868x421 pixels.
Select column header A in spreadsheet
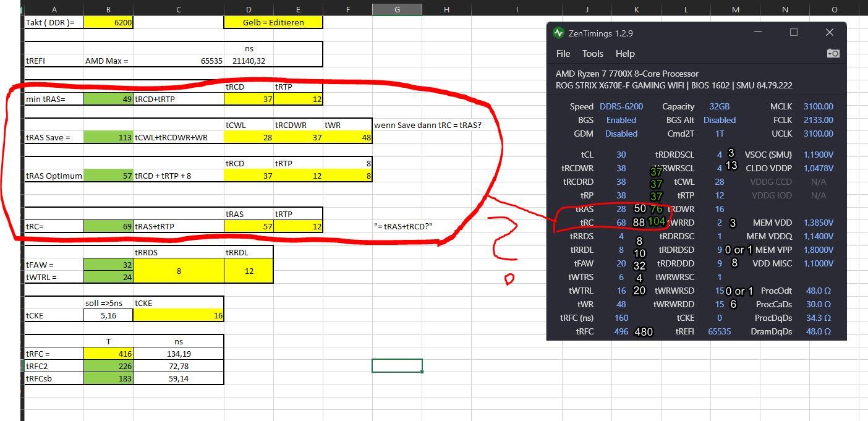[54, 9]
